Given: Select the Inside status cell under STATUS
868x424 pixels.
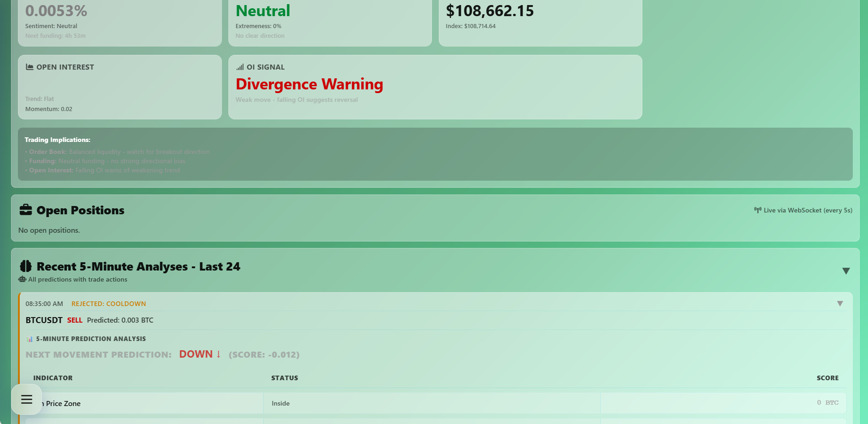Looking at the screenshot, I should [x=280, y=403].
